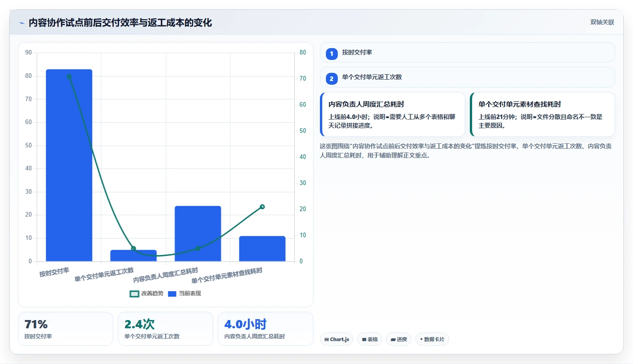Click the 90 tick on left axis
The width and height of the screenshot is (633, 364).
[x=28, y=53]
